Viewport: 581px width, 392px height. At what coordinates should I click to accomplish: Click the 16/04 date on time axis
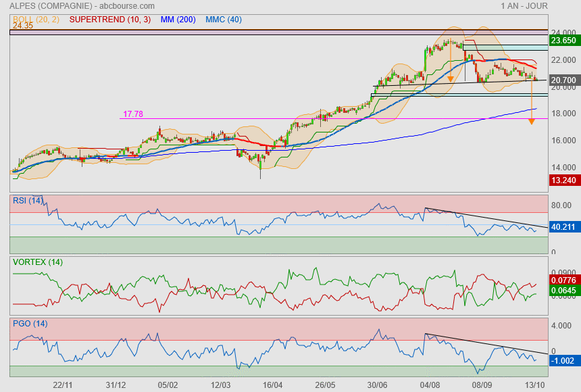click(x=272, y=385)
